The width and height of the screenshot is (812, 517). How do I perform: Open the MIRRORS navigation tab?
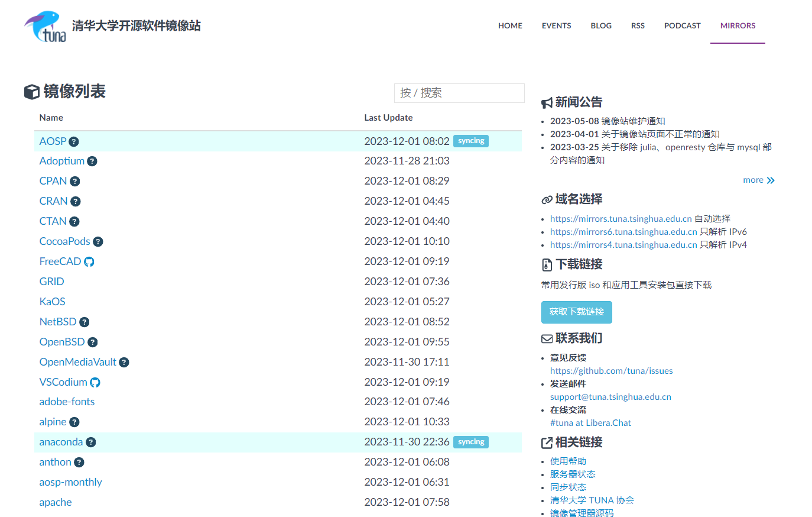coord(738,25)
